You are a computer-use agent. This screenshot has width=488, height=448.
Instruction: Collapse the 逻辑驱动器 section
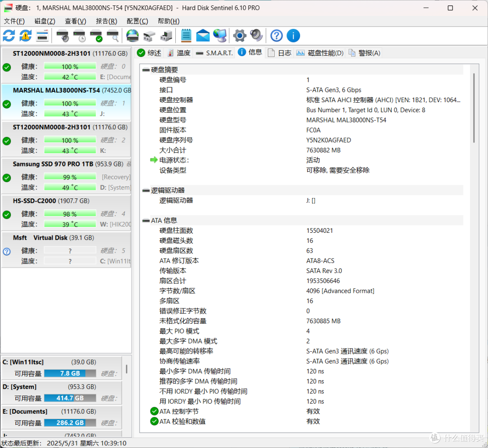point(146,190)
